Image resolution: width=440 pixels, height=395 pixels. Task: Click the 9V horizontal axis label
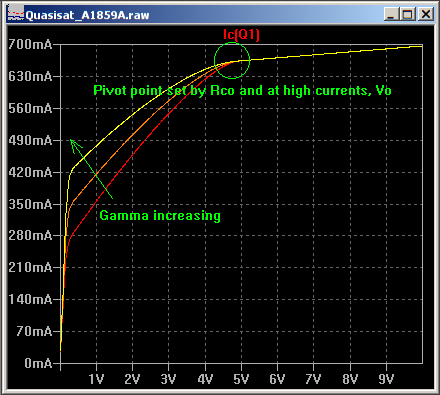tap(386, 379)
